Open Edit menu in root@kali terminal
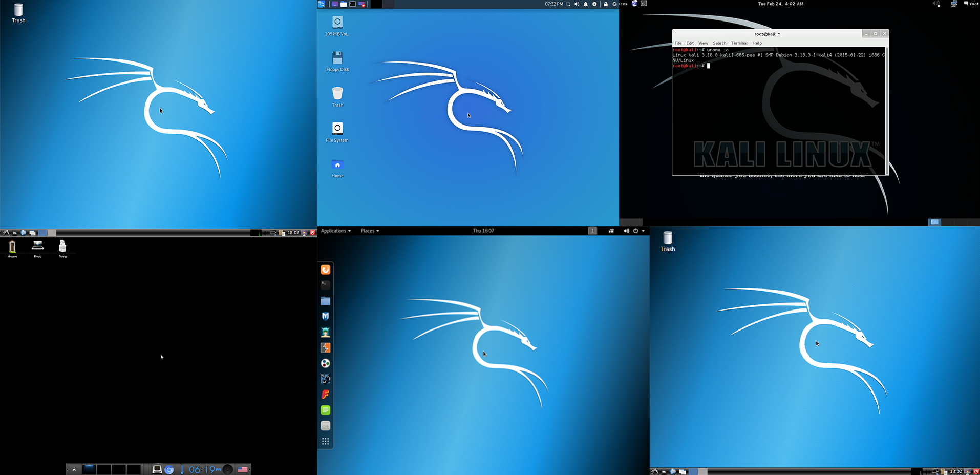 pos(690,43)
